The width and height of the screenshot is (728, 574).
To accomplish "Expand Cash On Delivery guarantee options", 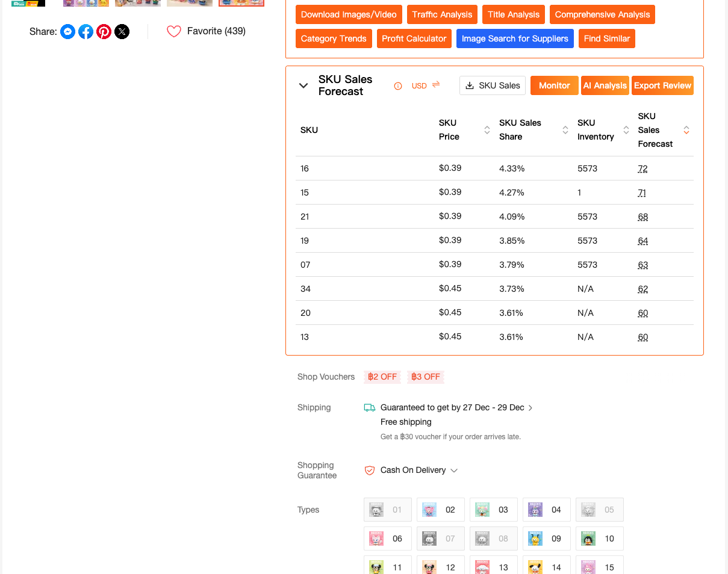I will 454,471.
